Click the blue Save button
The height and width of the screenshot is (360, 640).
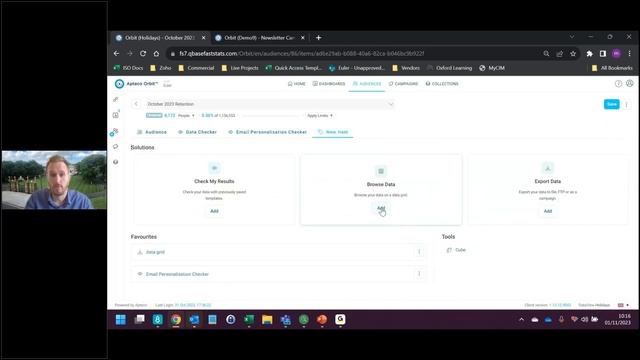[611, 104]
